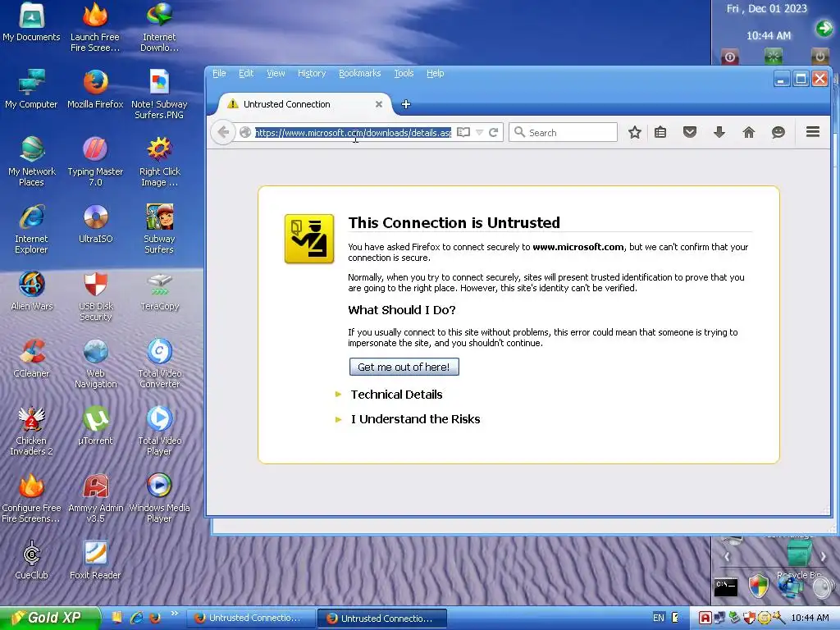Open the Firefox hamburger menu
Viewport: 840px width, 630px height.
pyautogui.click(x=813, y=132)
